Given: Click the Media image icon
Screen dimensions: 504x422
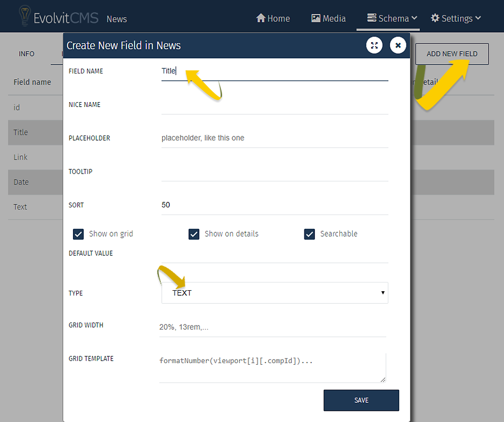Looking at the screenshot, I should pos(315,18).
